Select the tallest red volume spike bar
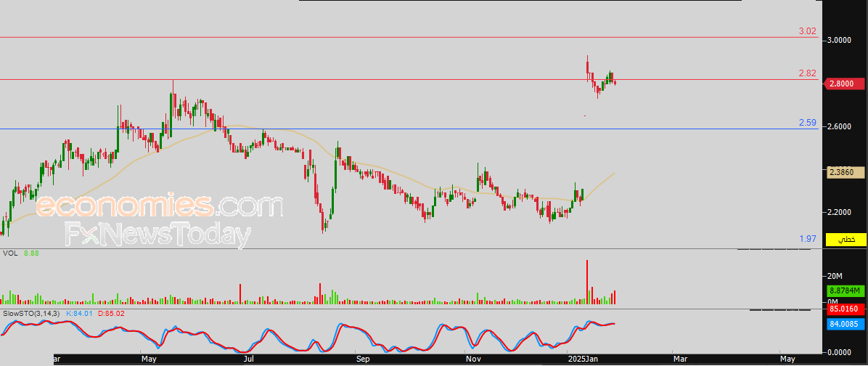This screenshot has height=366, width=868. [x=587, y=282]
